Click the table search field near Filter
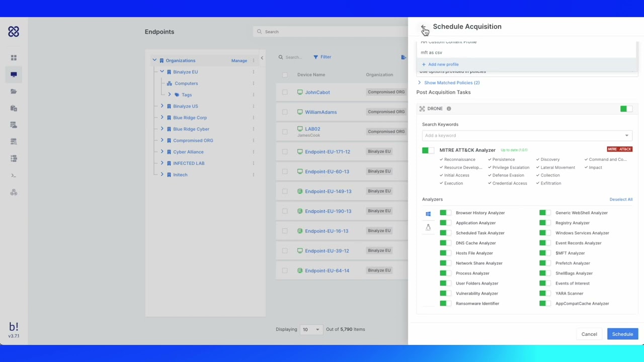The width and height of the screenshot is (644, 362). (293, 57)
